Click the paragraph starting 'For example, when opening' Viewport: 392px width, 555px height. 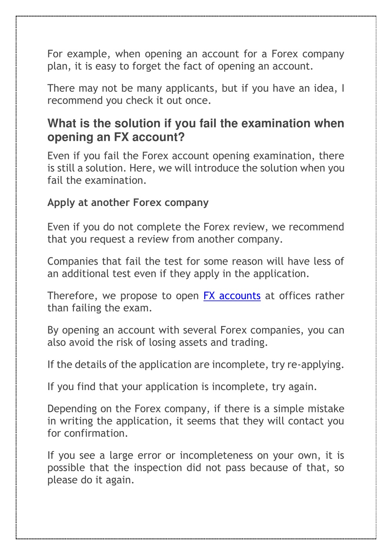(196, 60)
